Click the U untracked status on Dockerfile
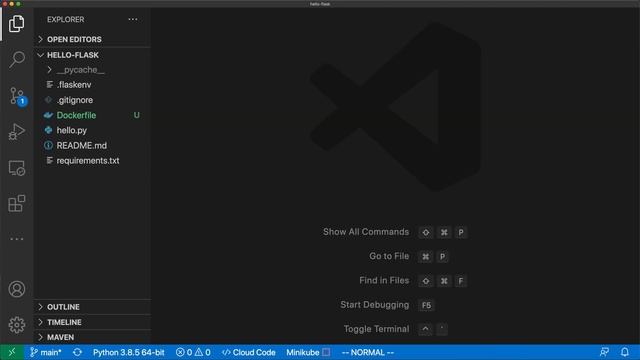This screenshot has width=640, height=360. [137, 115]
